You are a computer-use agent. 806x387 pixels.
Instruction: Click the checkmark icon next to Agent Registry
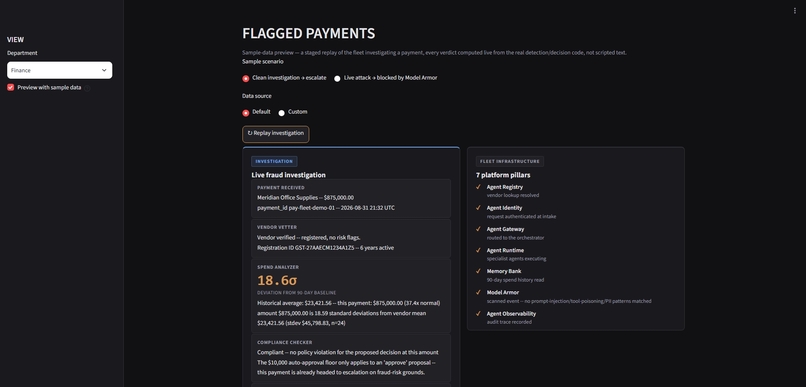[478, 187]
